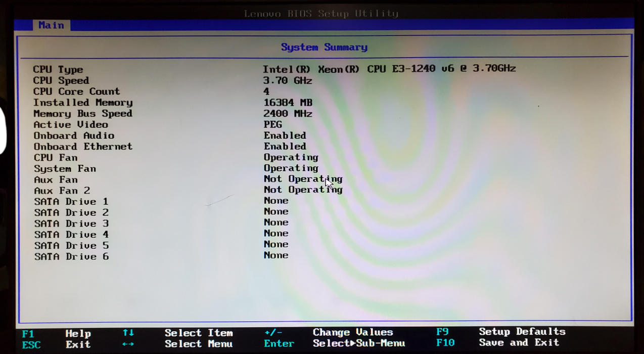The height and width of the screenshot is (354, 644).
Task: Select None value for SATA Drive 1
Action: tap(276, 201)
